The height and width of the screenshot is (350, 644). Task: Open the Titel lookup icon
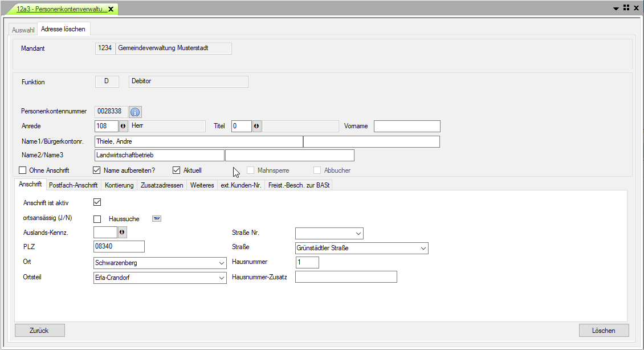click(x=256, y=126)
